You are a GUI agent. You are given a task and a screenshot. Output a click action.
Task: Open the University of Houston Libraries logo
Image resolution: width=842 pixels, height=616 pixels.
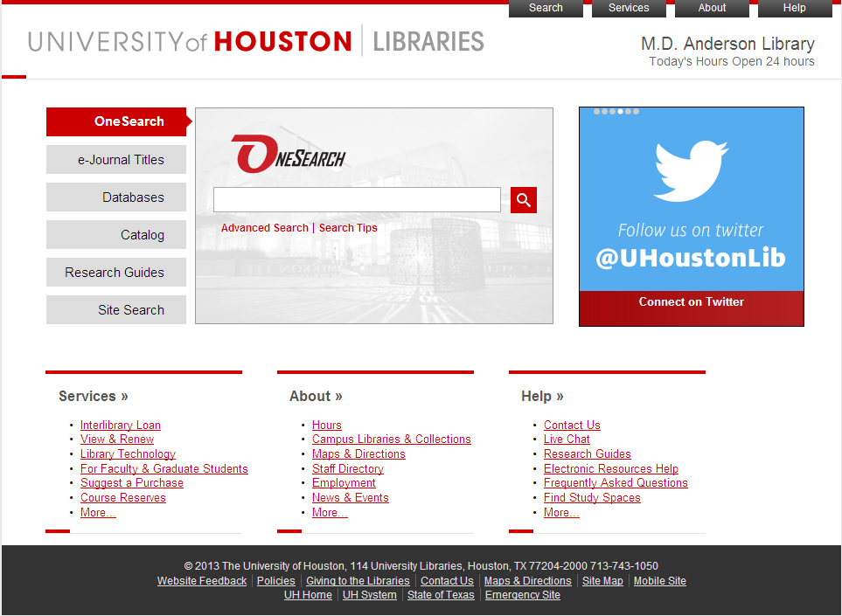click(256, 41)
